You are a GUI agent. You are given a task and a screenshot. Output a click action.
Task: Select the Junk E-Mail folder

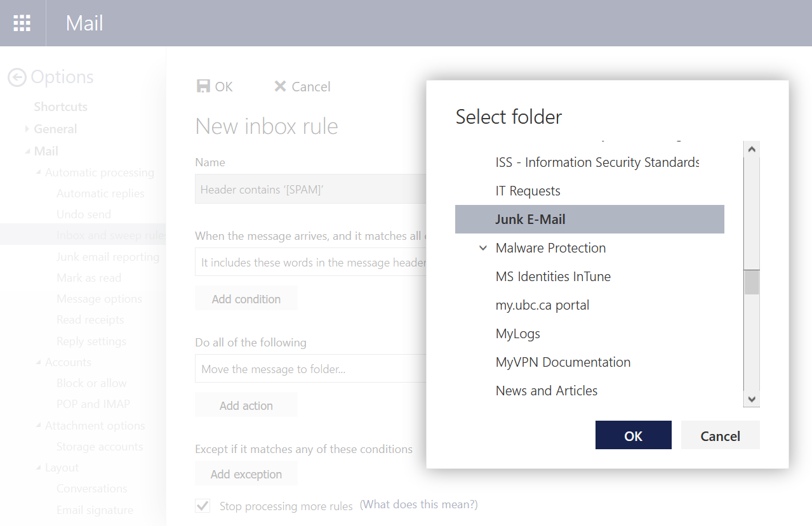530,220
